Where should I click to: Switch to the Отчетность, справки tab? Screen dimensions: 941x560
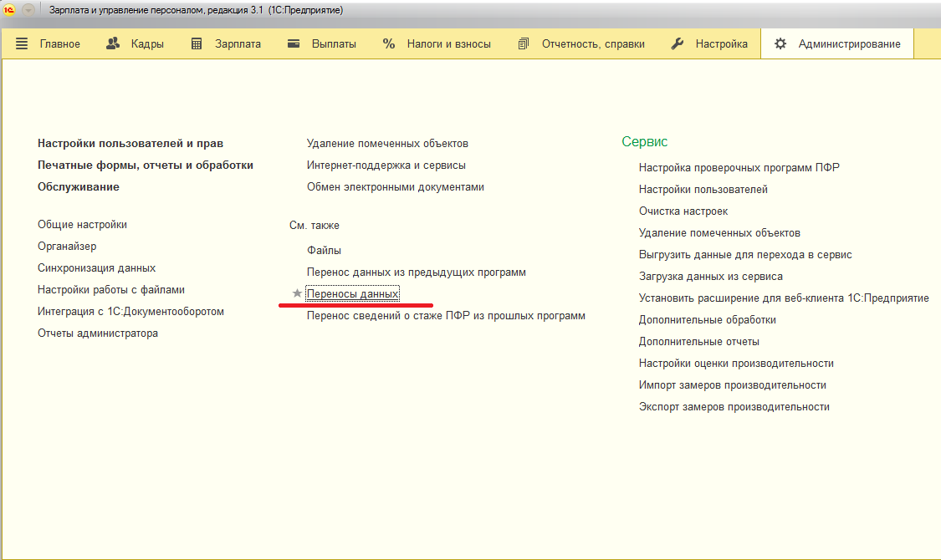point(592,43)
